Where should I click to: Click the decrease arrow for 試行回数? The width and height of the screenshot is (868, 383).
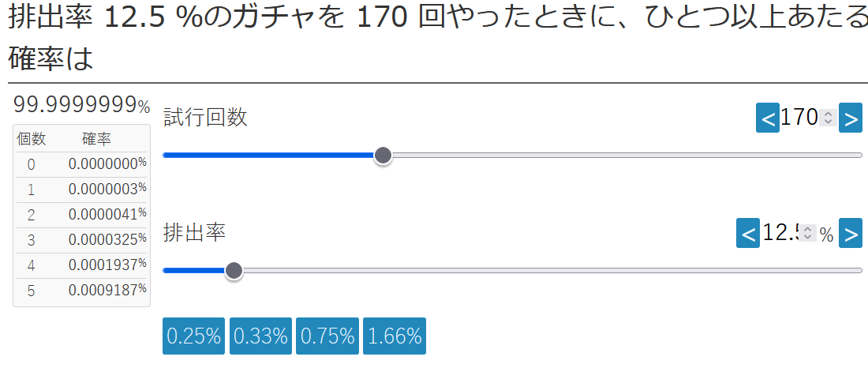pyautogui.click(x=767, y=118)
